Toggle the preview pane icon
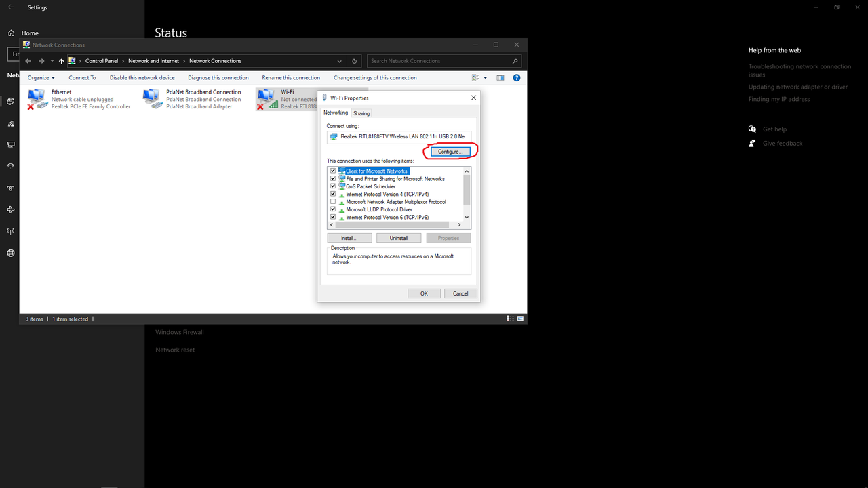 pos(500,78)
